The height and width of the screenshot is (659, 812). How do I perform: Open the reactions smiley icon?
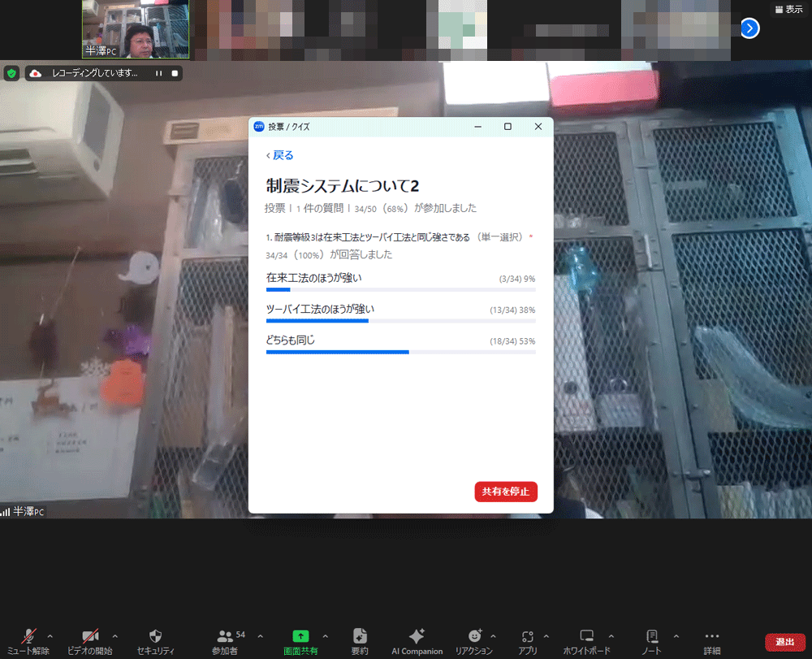pos(475,637)
